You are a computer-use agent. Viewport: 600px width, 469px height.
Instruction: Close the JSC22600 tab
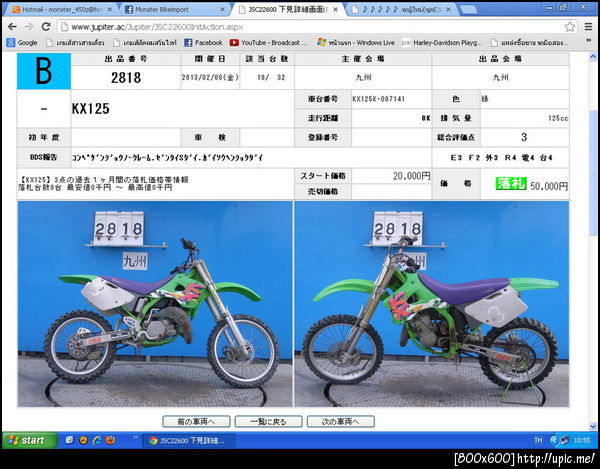click(336, 10)
